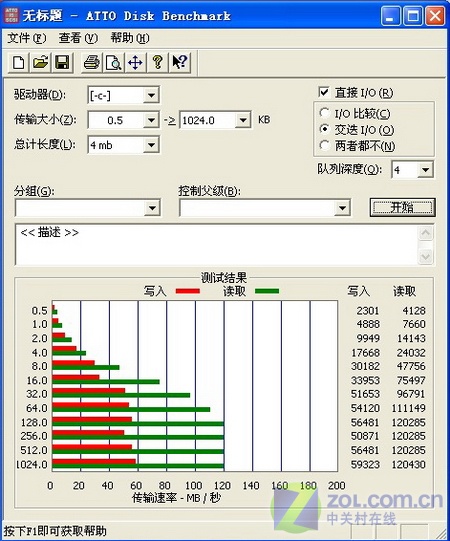Click the read value 111149

tap(408, 408)
